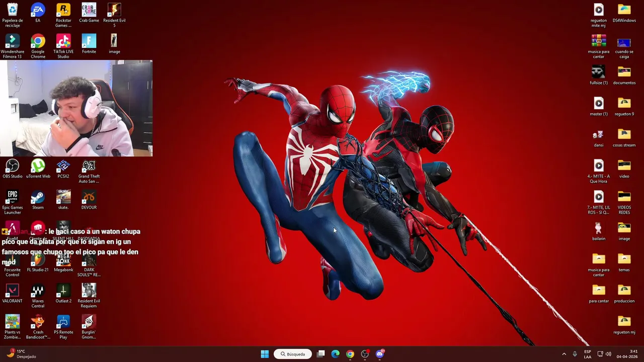Open the Windows Start menu
The width and height of the screenshot is (644, 362).
(265, 354)
